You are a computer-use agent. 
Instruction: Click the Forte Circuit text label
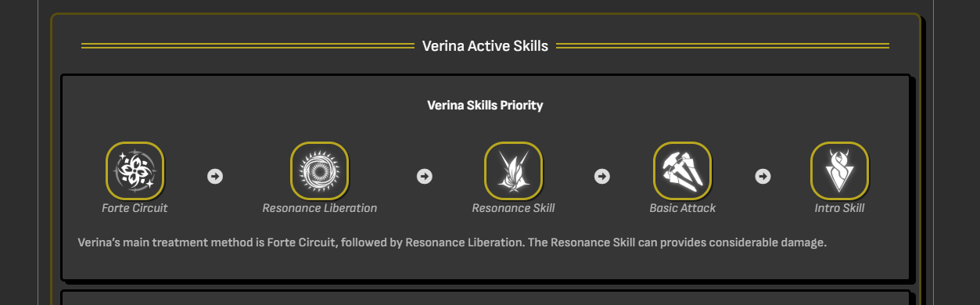pos(135,208)
